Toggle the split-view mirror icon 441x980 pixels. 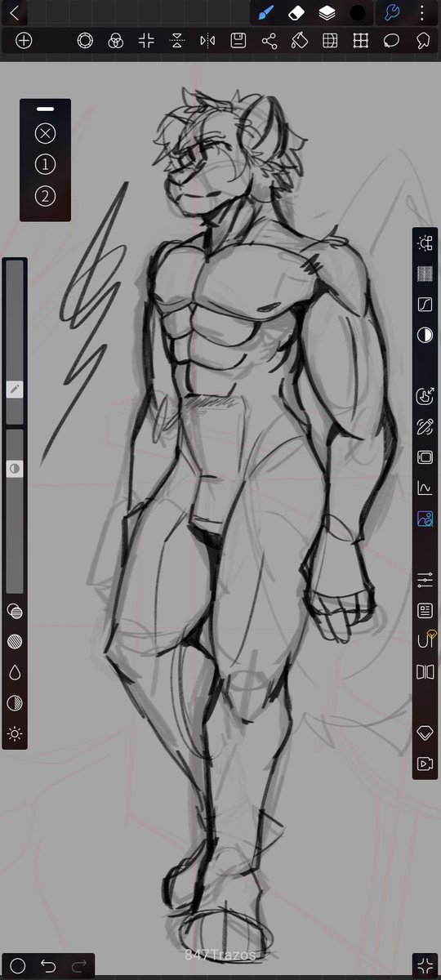(425, 672)
